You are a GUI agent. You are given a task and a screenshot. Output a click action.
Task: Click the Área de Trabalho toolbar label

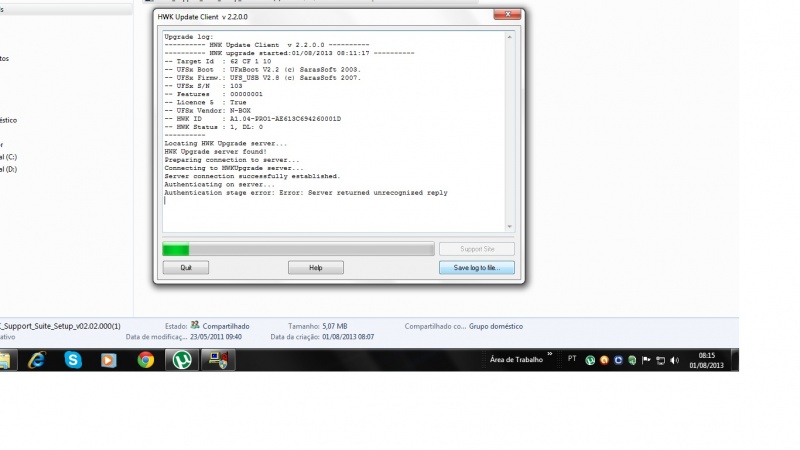516,360
